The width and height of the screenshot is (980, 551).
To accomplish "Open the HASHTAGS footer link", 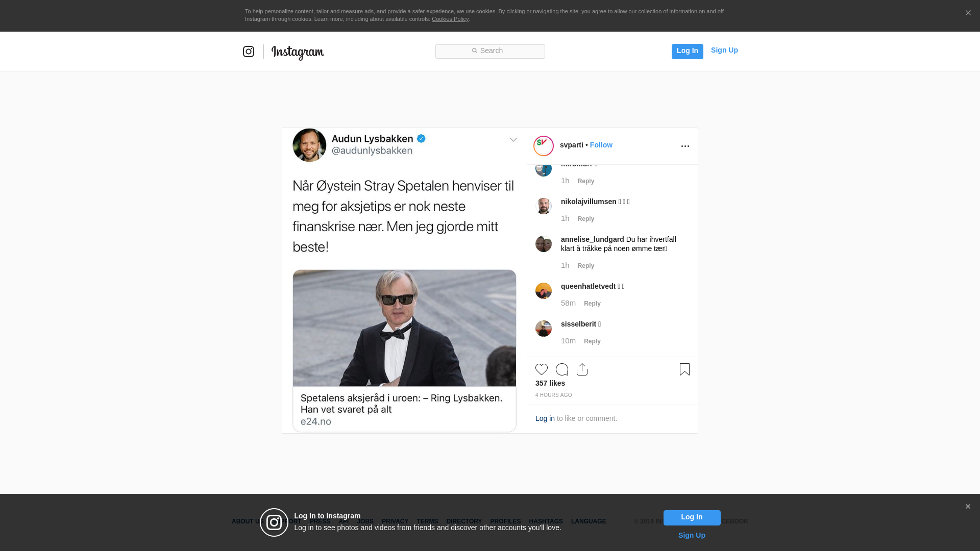I will pos(546,521).
